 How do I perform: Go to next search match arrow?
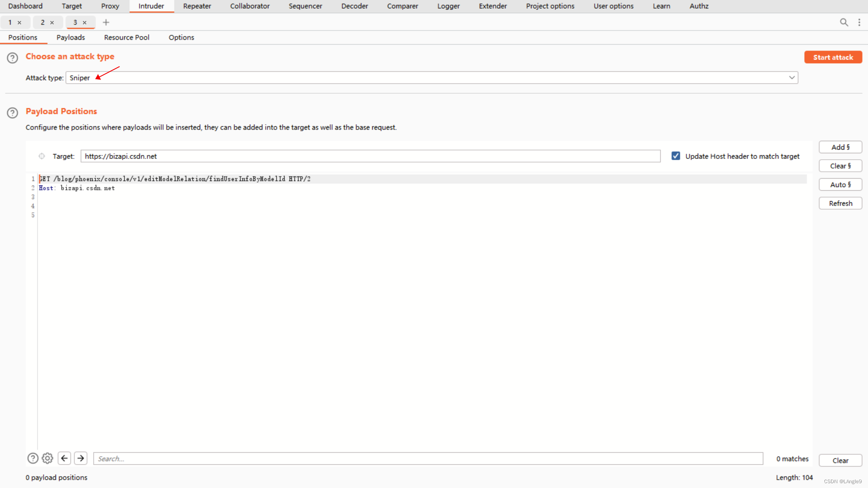coord(81,458)
